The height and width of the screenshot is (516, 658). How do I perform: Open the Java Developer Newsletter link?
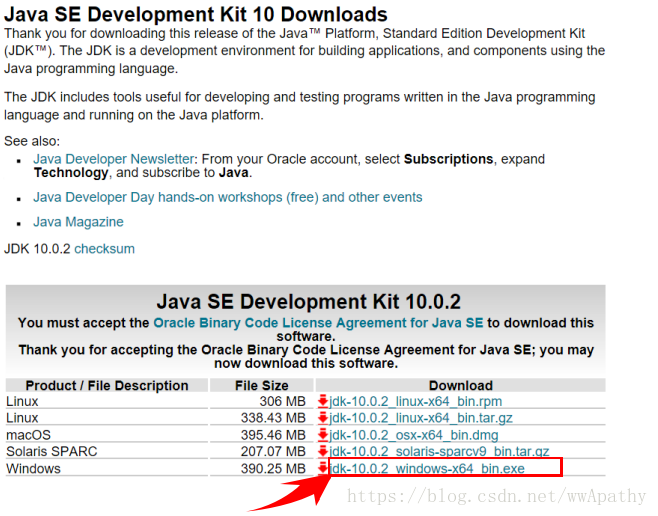pos(113,159)
